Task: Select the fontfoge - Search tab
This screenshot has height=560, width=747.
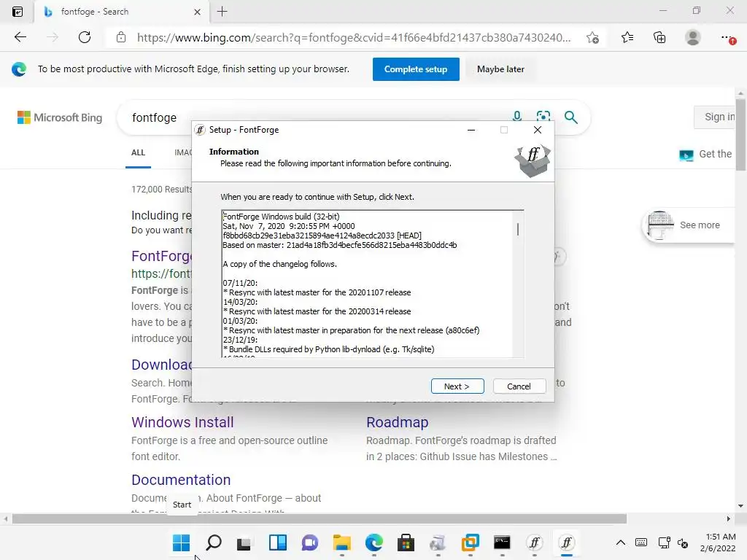Action: pos(122,12)
